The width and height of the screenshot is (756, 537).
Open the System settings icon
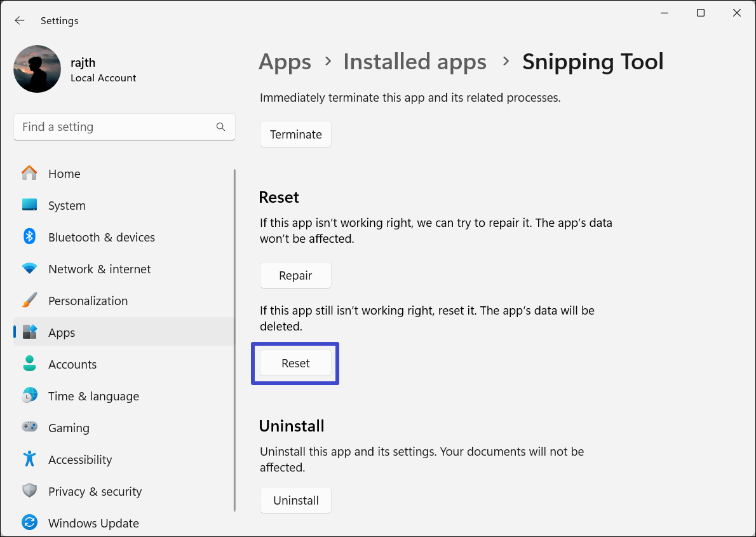pyautogui.click(x=29, y=205)
